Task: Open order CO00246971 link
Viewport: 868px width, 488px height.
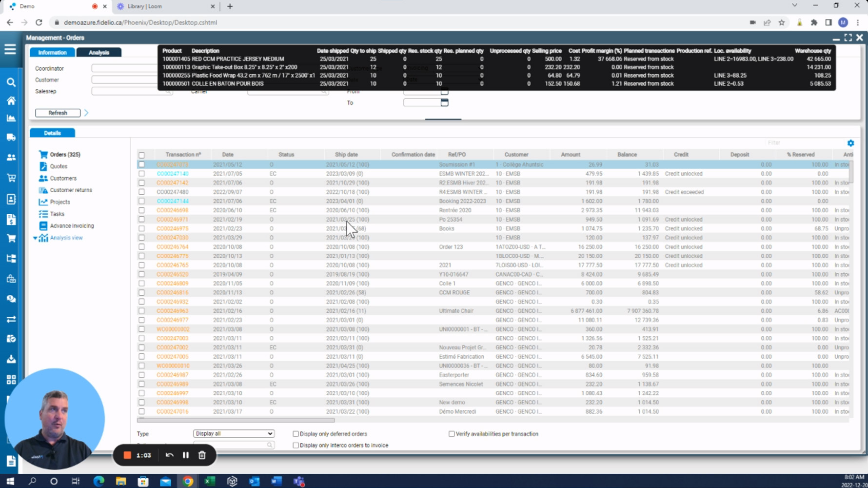Action: 171,219
